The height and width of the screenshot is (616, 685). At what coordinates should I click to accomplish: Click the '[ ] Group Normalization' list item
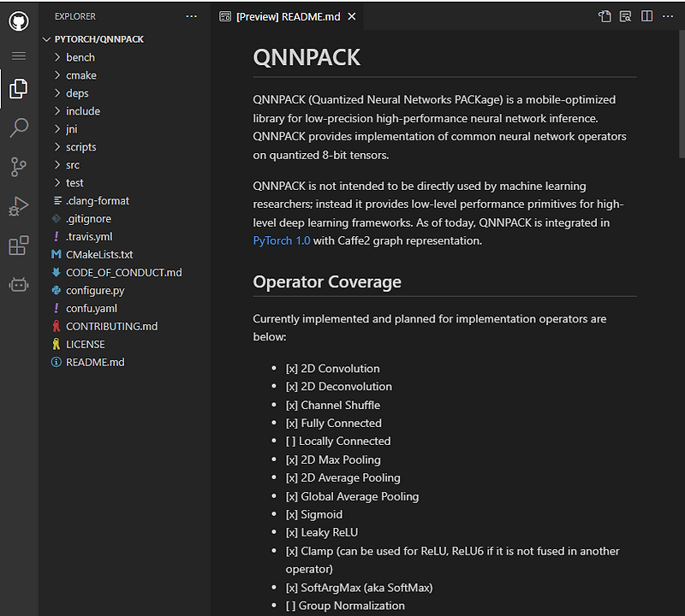pyautogui.click(x=345, y=606)
